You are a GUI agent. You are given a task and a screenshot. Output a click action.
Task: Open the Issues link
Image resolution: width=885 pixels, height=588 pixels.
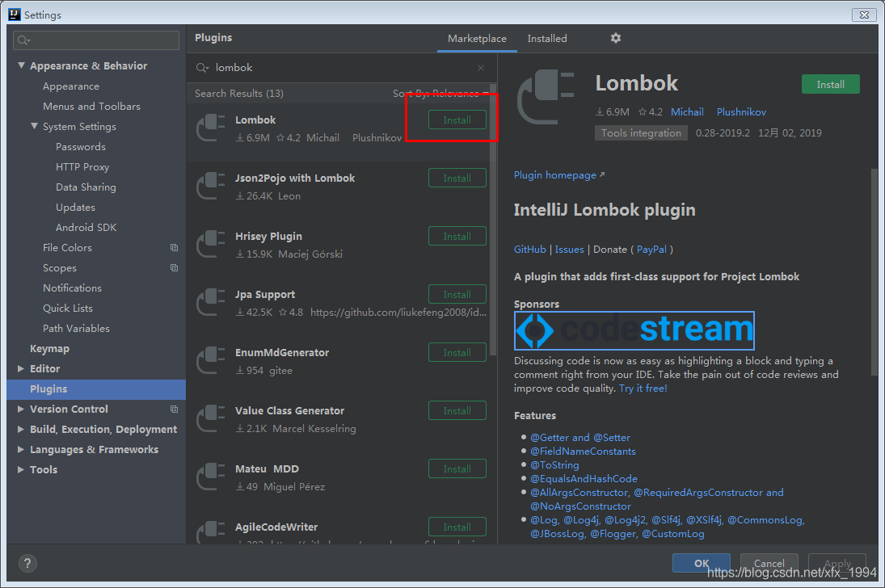(569, 250)
